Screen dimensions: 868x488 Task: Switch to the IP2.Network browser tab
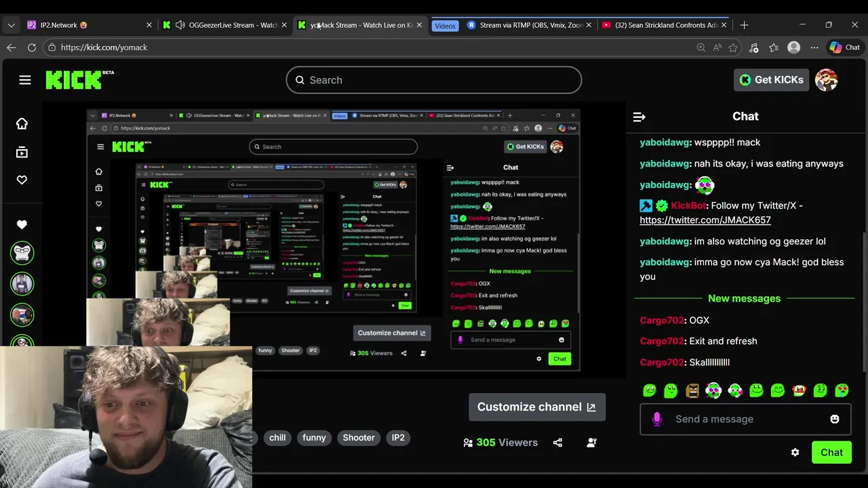90,25
